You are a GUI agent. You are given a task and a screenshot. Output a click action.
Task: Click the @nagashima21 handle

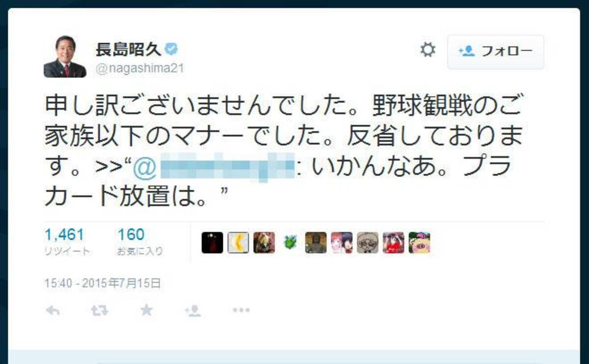pyautogui.click(x=139, y=68)
